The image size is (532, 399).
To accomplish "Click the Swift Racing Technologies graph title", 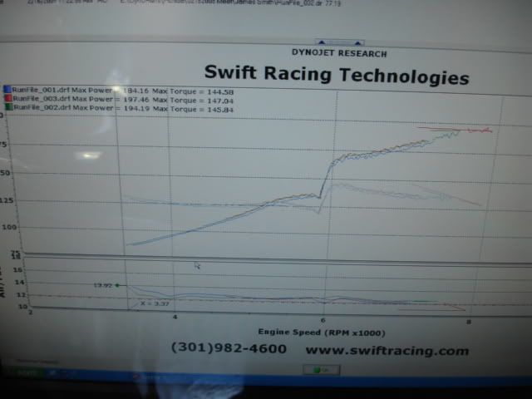I will (x=337, y=74).
